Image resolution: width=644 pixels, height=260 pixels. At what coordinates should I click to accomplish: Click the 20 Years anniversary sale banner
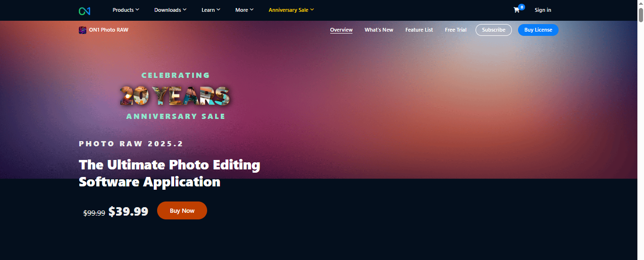[x=176, y=95]
